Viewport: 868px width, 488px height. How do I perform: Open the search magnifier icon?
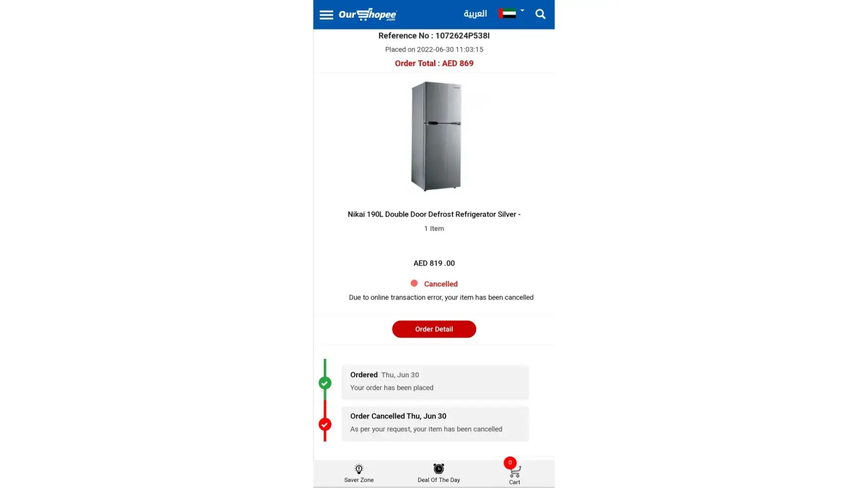point(540,14)
